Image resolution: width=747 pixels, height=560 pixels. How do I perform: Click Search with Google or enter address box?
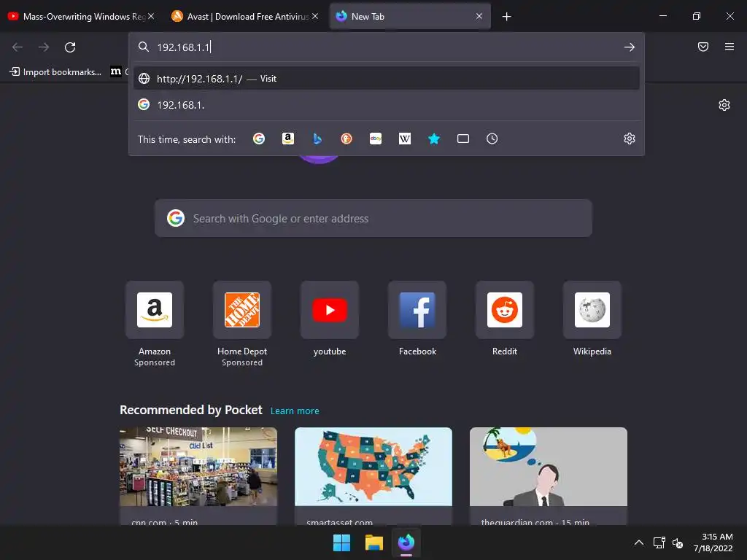[373, 219]
